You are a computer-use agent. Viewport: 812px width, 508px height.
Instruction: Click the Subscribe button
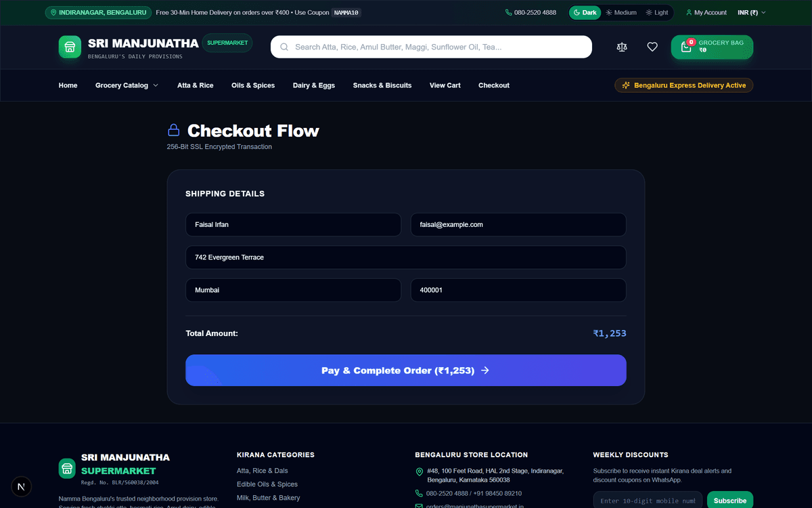[730, 501]
